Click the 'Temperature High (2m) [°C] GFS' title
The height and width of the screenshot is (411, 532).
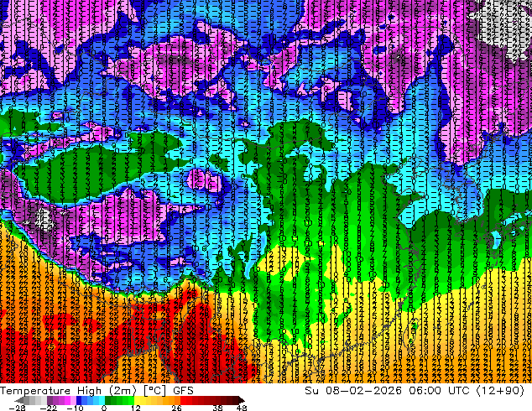(x=96, y=391)
